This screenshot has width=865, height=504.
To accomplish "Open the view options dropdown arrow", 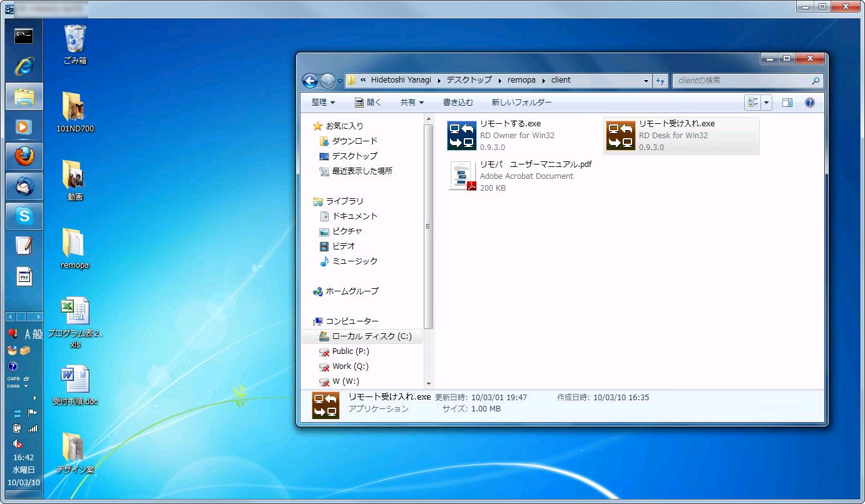I will pos(767,103).
